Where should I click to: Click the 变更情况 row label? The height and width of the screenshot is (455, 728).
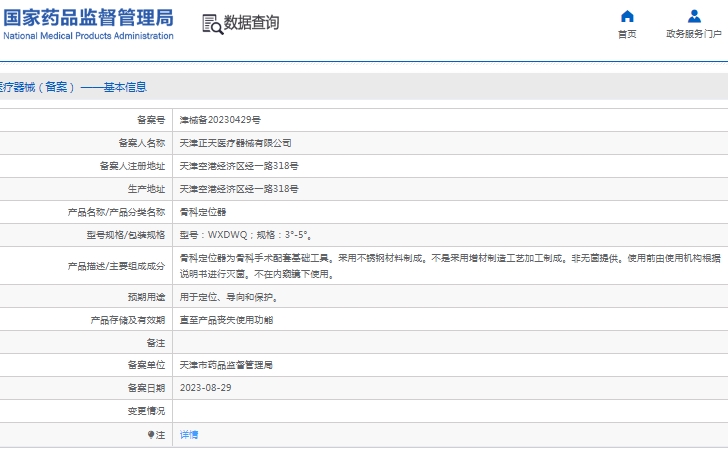click(146, 411)
